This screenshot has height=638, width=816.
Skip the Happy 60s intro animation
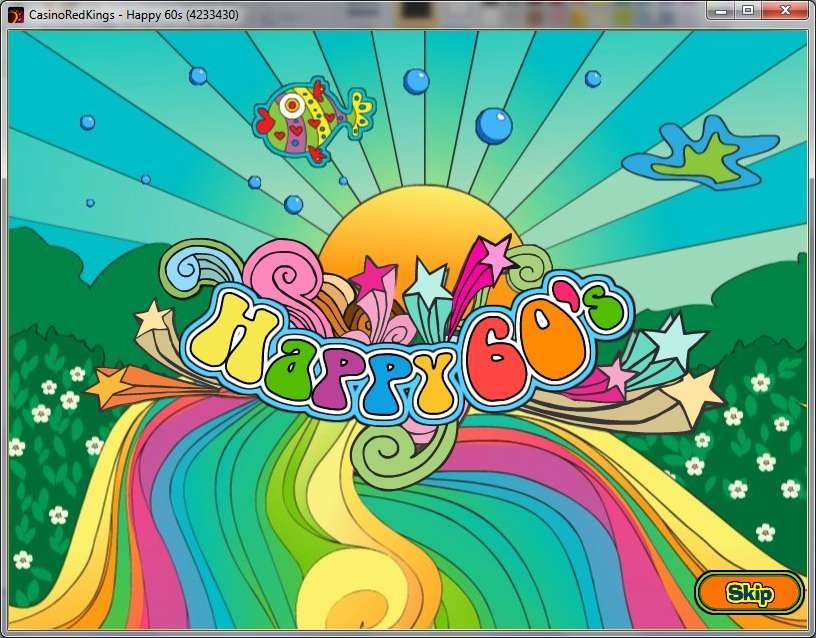tap(750, 592)
